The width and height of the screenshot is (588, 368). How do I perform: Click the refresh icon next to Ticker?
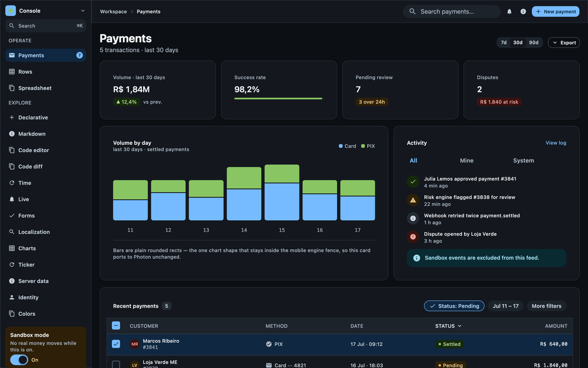tap(12, 264)
